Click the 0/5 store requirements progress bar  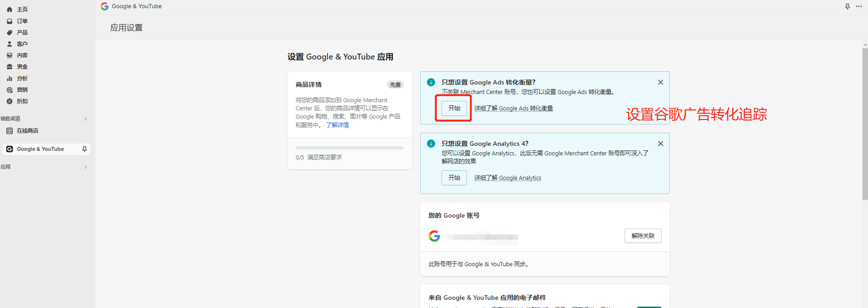coord(349,148)
